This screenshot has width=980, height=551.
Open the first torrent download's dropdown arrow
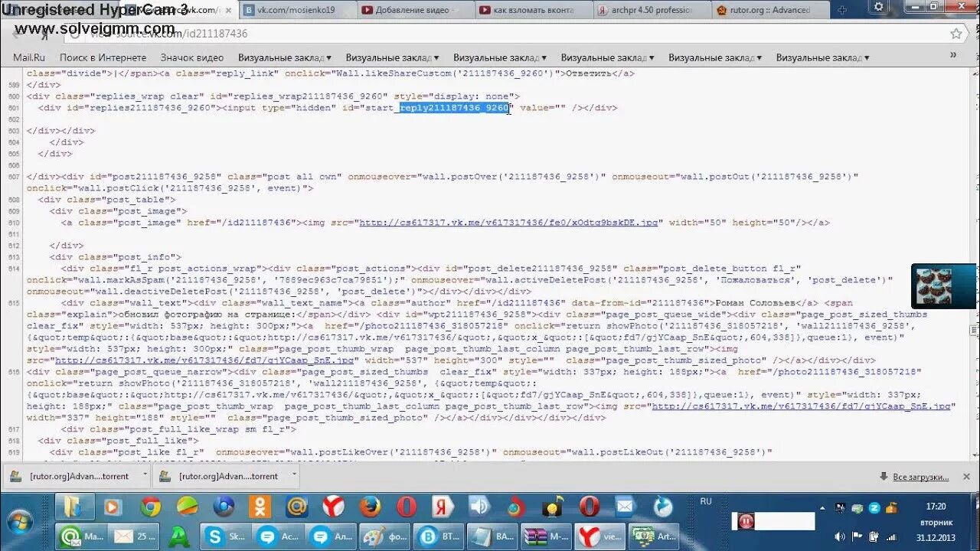coord(145,476)
